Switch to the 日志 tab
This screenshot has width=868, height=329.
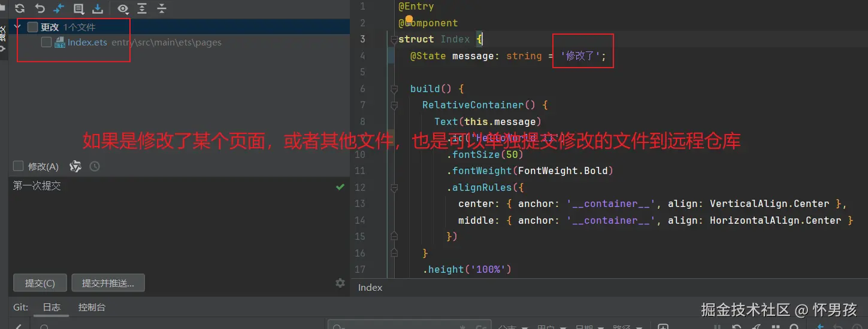coord(52,307)
